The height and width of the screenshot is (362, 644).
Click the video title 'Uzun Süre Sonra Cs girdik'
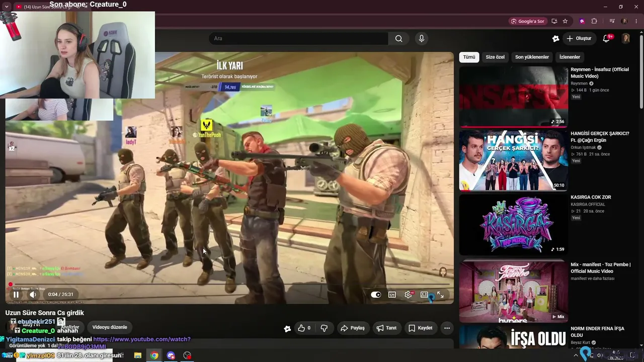45,313
